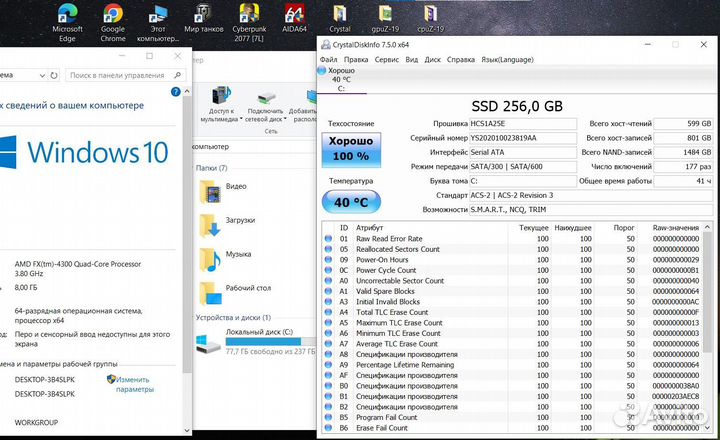Image resolution: width=720 pixels, height=440 pixels.
Task: Open the Видео folder in Explorer
Action: pyautogui.click(x=224, y=192)
